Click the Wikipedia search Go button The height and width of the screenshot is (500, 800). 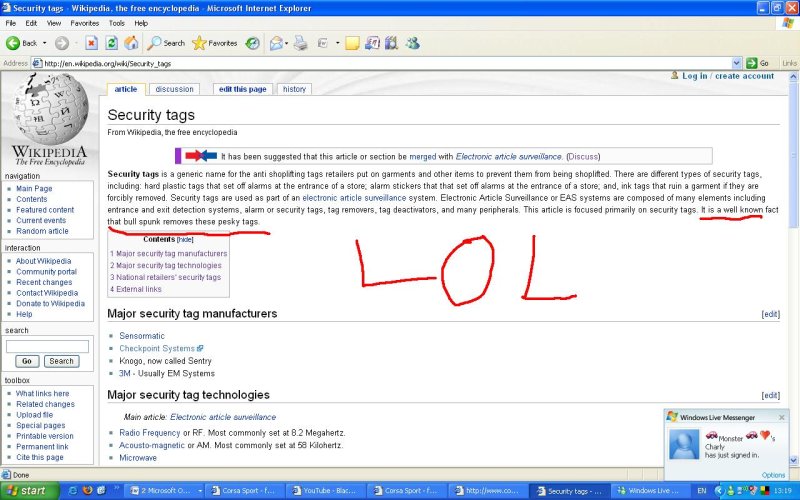pos(27,361)
